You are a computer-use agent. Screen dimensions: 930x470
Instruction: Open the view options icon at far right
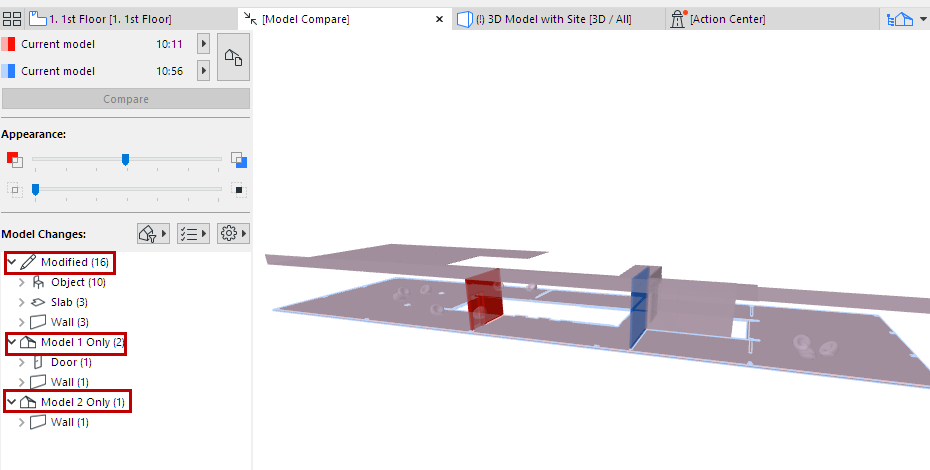(900, 19)
